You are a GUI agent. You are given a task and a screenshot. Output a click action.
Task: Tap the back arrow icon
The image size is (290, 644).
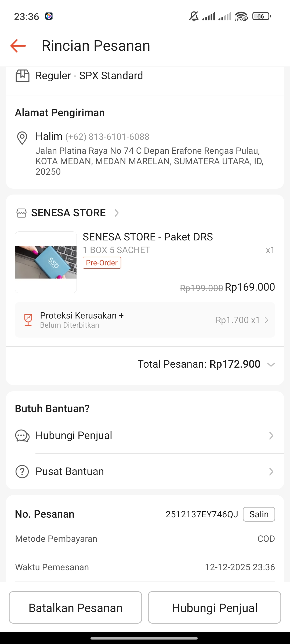pos(18,46)
